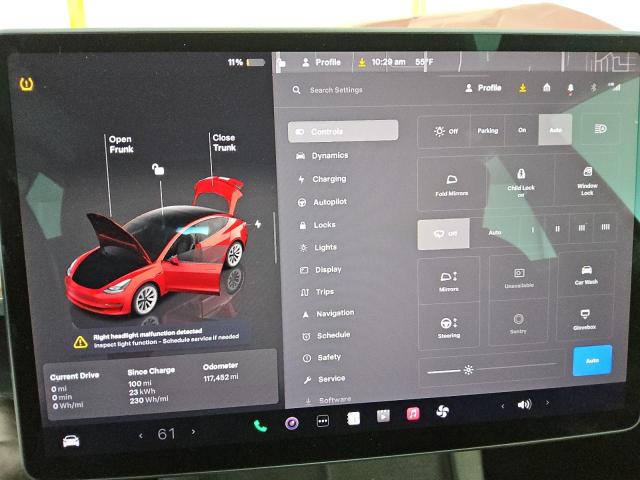Adjust the display brightness slider
This screenshot has height=480, width=640.
tap(492, 370)
